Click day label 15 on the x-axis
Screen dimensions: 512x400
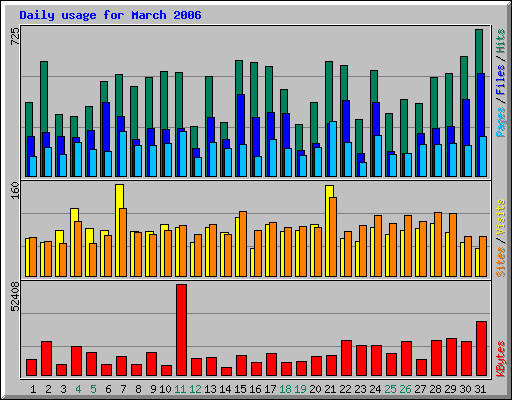click(240, 389)
